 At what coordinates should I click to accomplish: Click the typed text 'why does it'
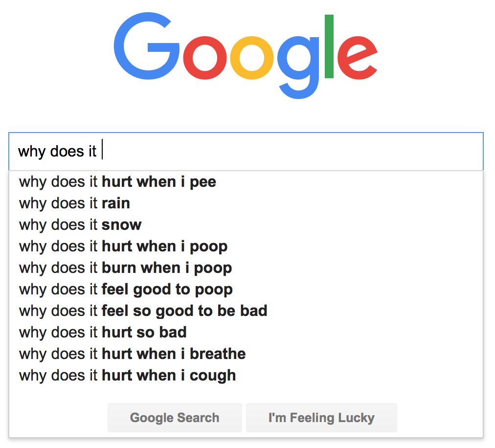[57, 151]
